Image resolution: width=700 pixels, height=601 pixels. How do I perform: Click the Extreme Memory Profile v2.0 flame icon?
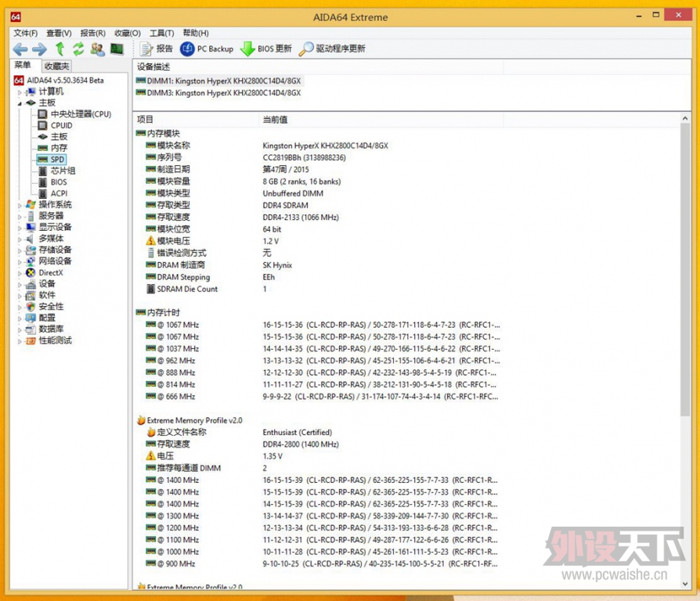(x=141, y=420)
